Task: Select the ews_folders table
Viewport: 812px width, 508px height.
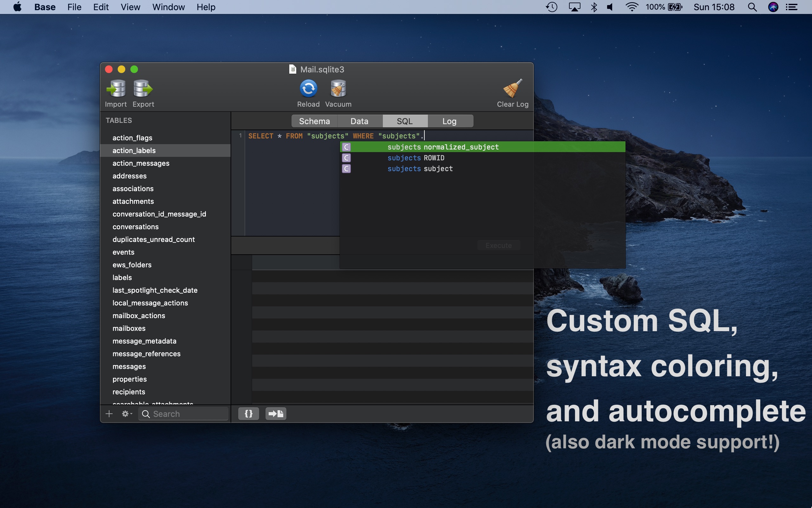Action: 166,265
